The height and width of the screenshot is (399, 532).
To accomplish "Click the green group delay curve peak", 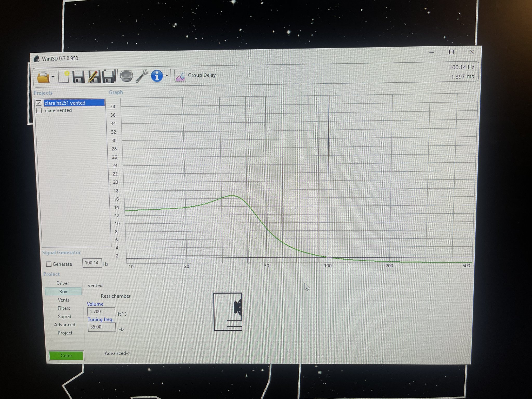I will 232,196.
